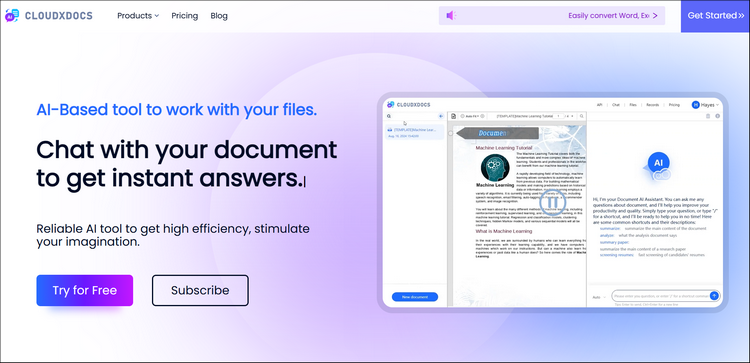
Task: Click the 'screening resumes:' shortcut link
Action: pyautogui.click(x=617, y=255)
